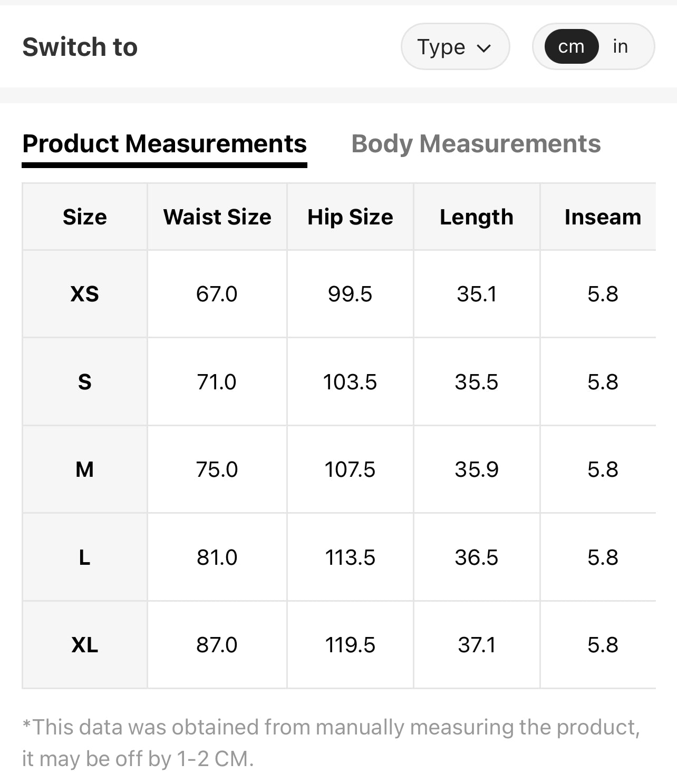Select the S size row label

coord(85,382)
